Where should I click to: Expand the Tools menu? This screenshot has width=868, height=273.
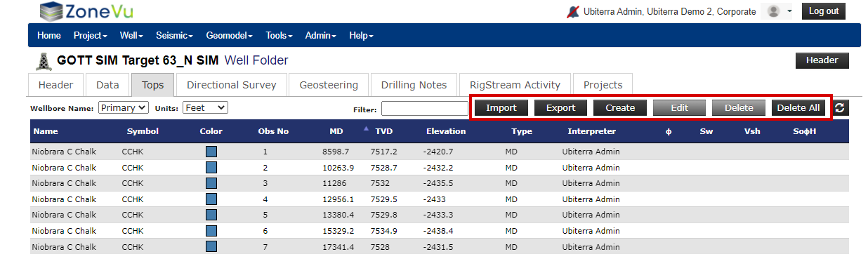pyautogui.click(x=279, y=35)
